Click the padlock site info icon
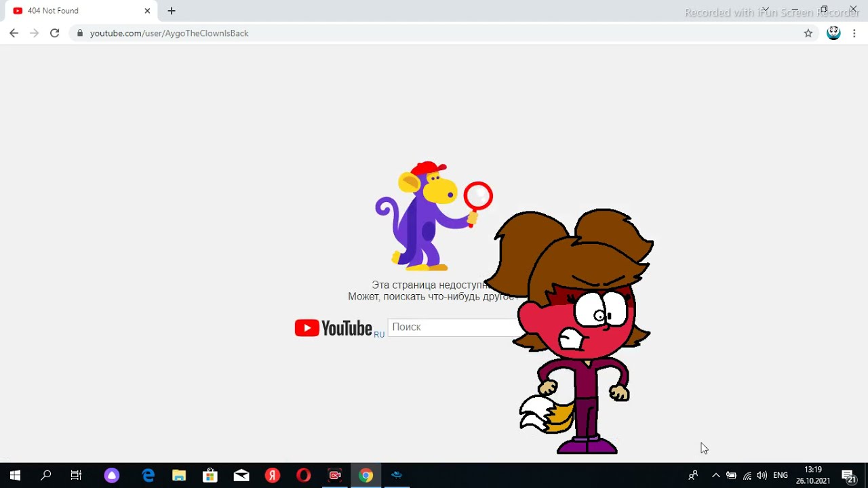868x488 pixels. coord(79,33)
